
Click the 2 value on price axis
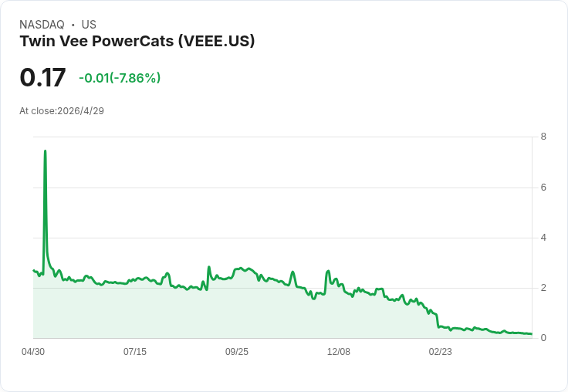(543, 288)
